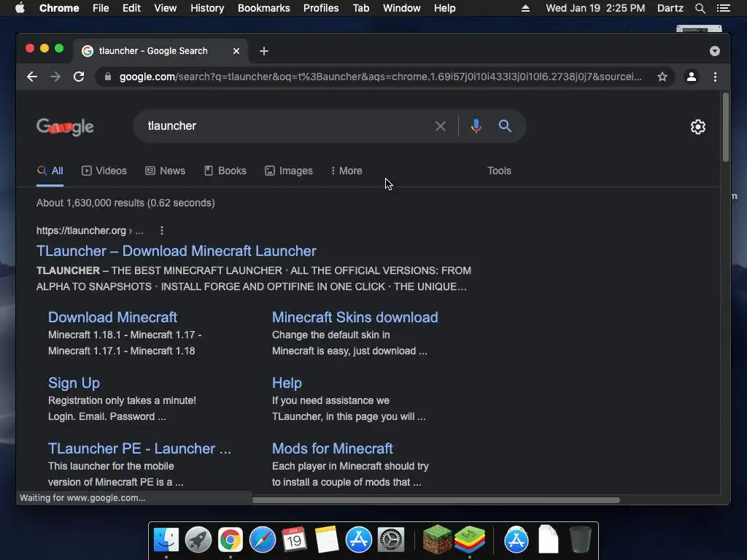
Task: Switch to the News tab
Action: [x=166, y=171]
